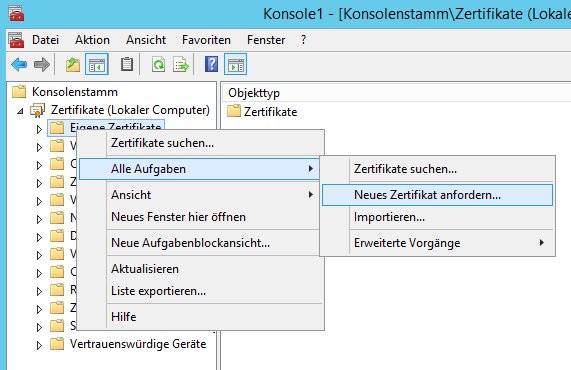
Task: Click the Export list toolbar icon
Action: (x=181, y=64)
